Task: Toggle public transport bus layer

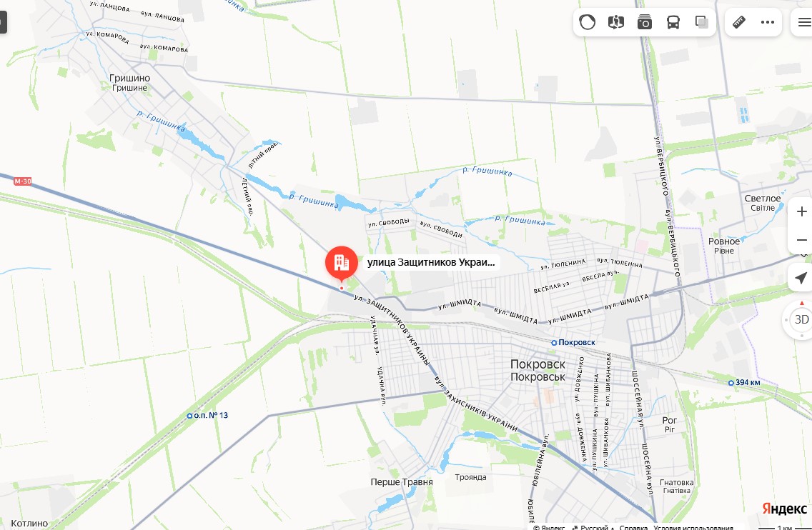Action: 673,22
